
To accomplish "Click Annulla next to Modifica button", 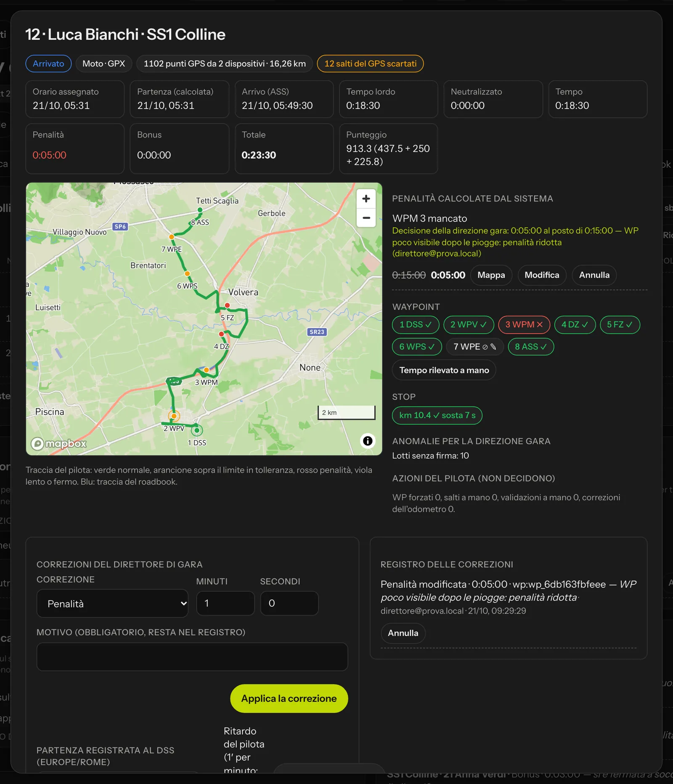I will pyautogui.click(x=594, y=275).
